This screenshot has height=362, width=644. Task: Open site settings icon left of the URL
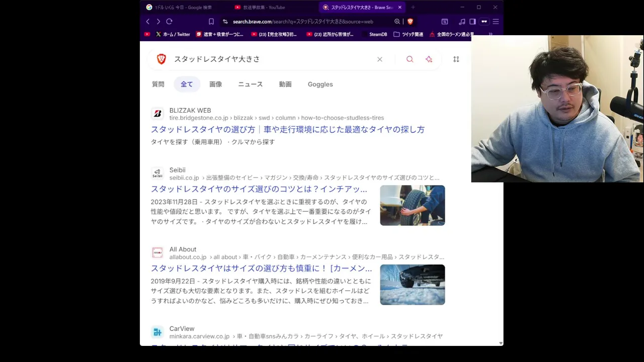(225, 22)
